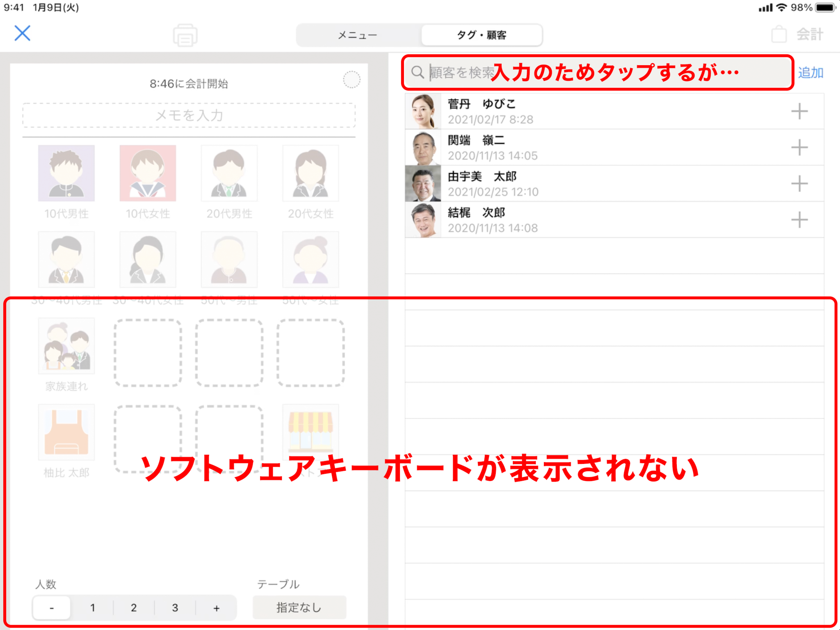840x630 pixels.
Task: Select the 10代女性 tag icon
Action: click(148, 173)
